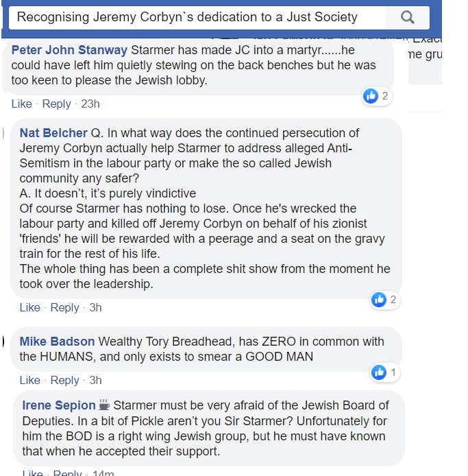Click the 3h timestamp under Nat Belcher's comment
468x476 pixels.
pos(95,307)
